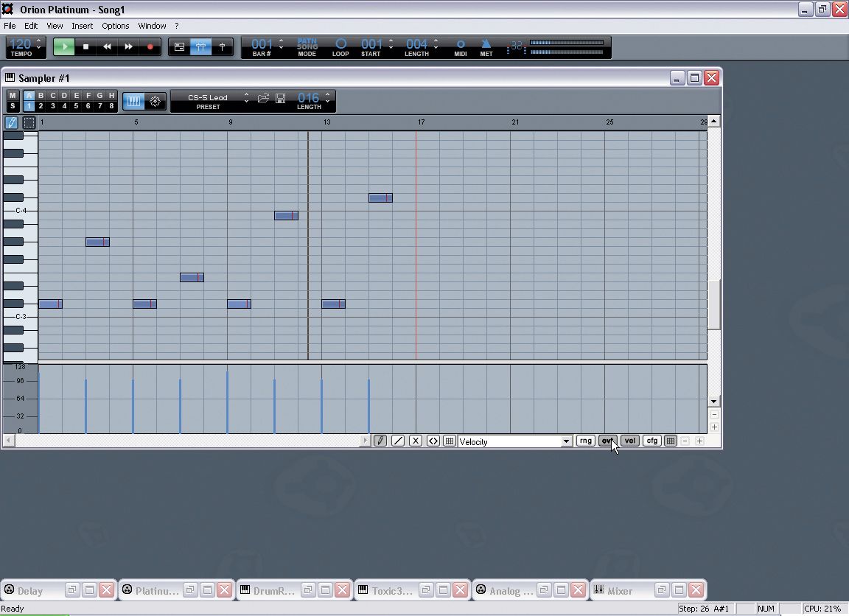
Task: Click the START value stepper arrows
Action: [391, 44]
